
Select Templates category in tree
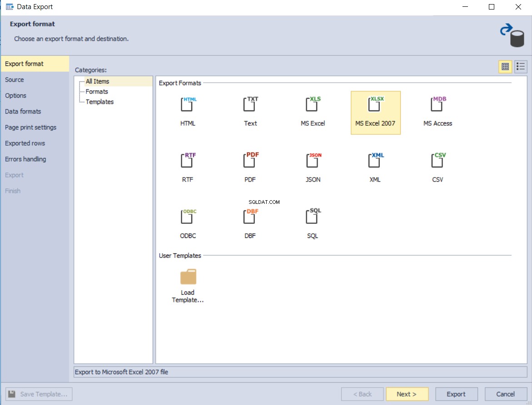coord(99,102)
